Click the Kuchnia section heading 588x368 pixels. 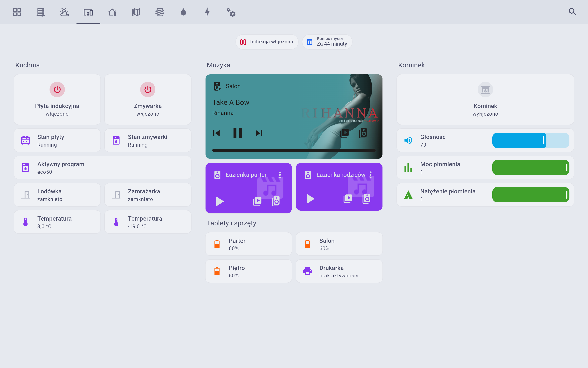pyautogui.click(x=27, y=65)
